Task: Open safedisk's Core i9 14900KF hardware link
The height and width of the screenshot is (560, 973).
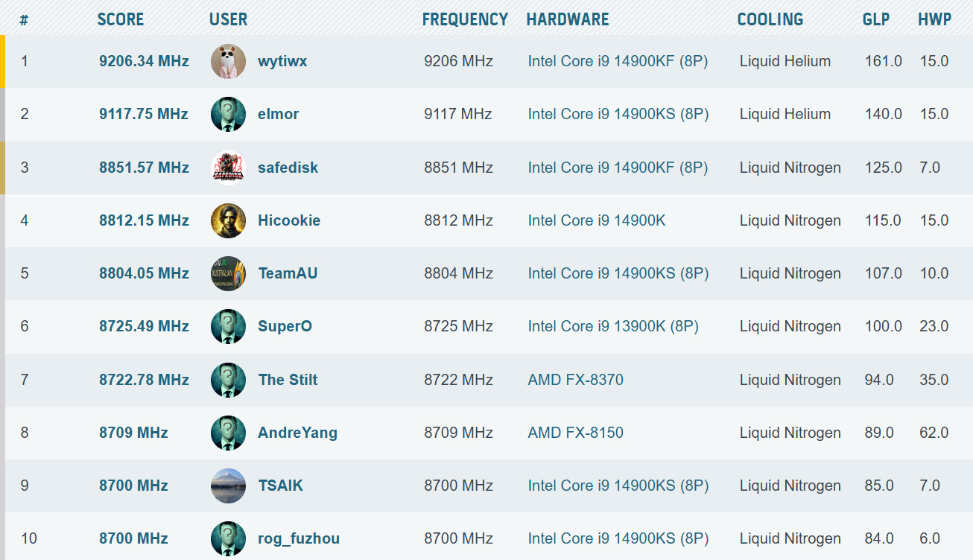Action: point(618,168)
